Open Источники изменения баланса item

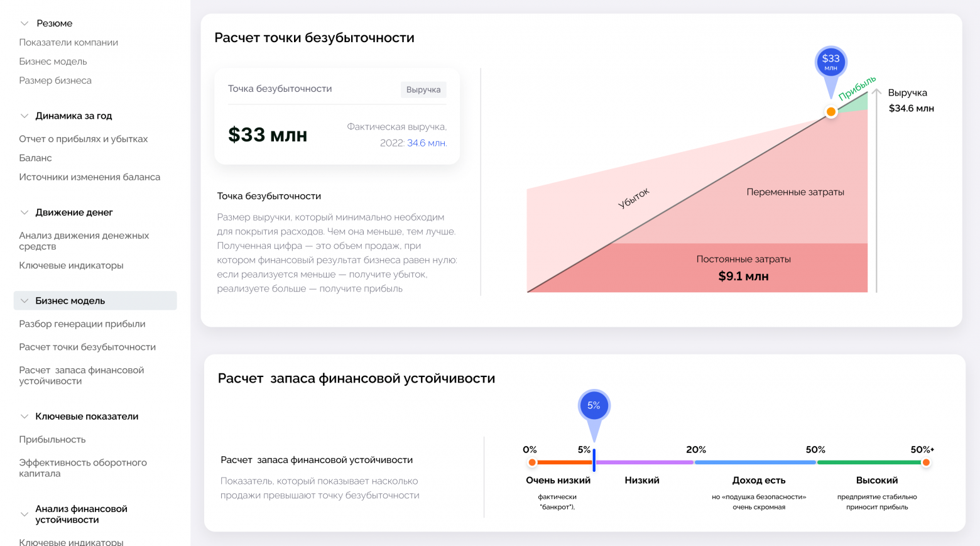[90, 177]
